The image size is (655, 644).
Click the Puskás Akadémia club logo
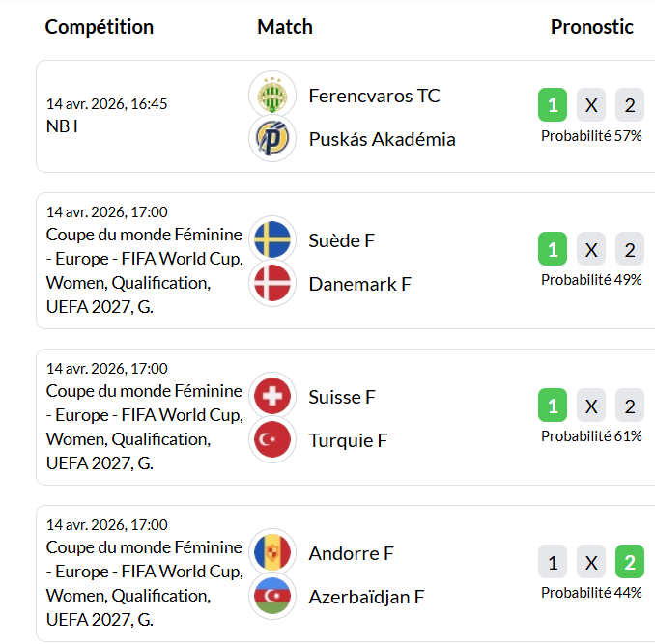[272, 139]
